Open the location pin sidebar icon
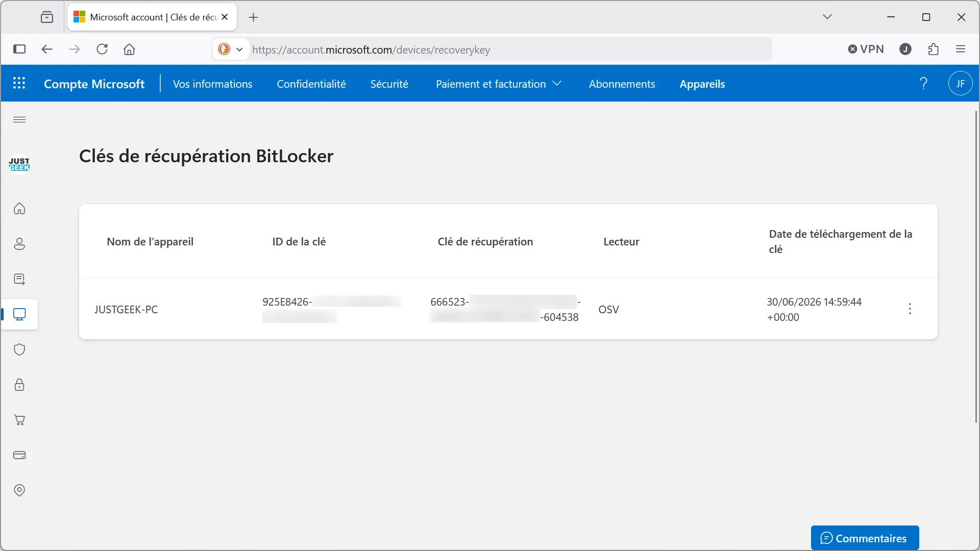980x551 pixels. tap(19, 490)
